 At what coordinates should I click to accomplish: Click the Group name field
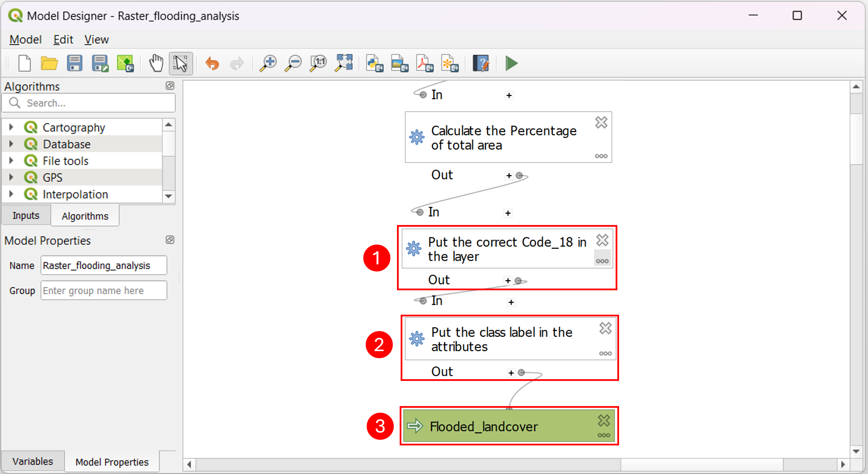104,291
